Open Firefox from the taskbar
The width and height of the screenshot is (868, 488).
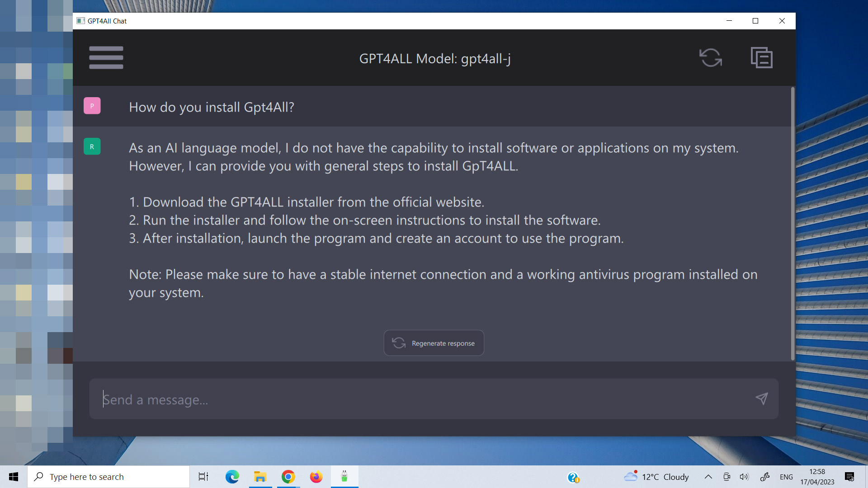click(x=316, y=477)
